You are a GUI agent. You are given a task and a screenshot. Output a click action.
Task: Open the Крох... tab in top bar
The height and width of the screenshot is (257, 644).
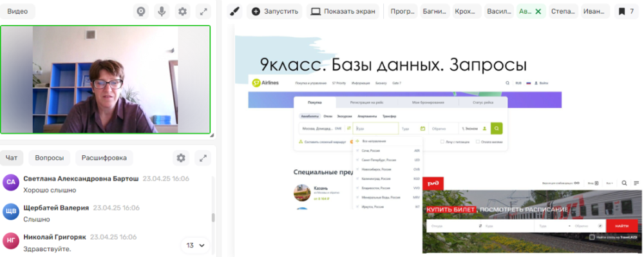466,12
